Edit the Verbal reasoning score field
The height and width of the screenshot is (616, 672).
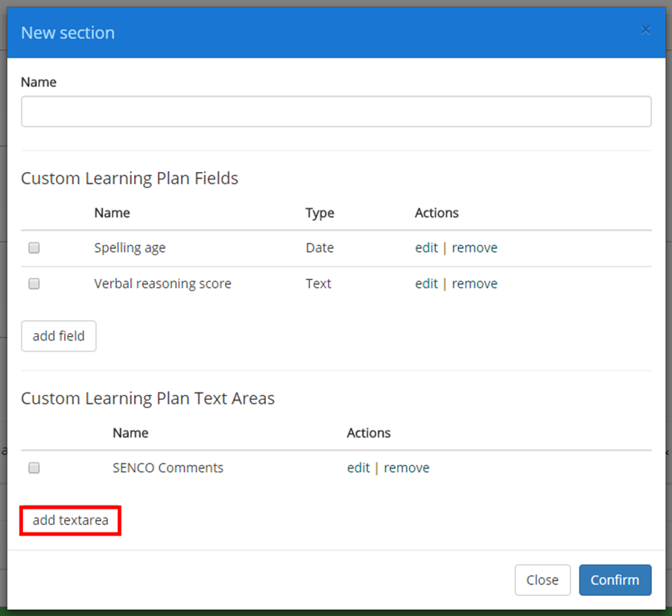coord(426,283)
